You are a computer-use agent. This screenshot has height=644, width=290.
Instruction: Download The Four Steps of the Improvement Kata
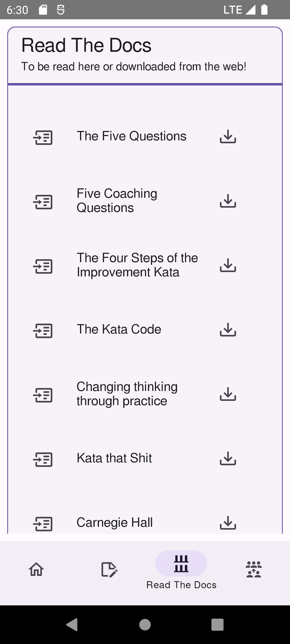228,265
